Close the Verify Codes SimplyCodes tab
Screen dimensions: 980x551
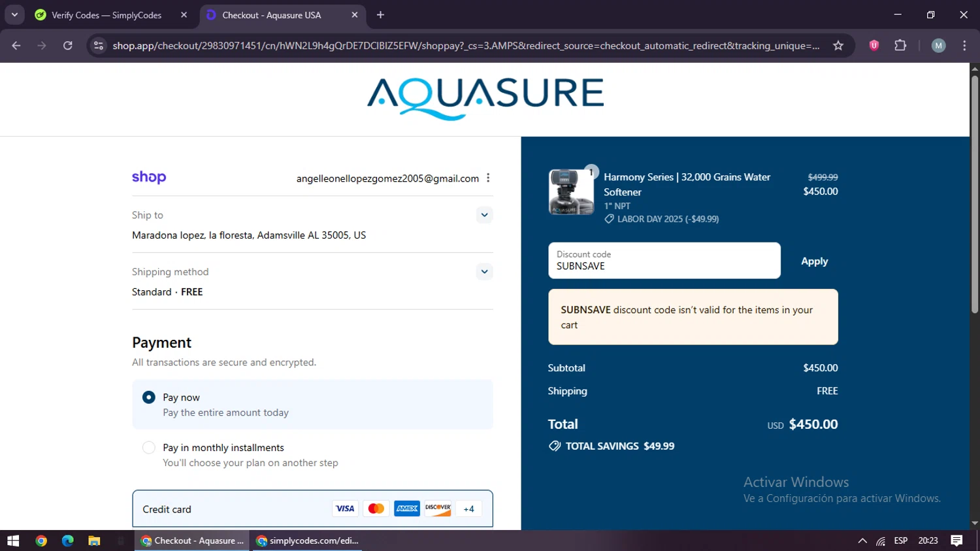(x=184, y=15)
